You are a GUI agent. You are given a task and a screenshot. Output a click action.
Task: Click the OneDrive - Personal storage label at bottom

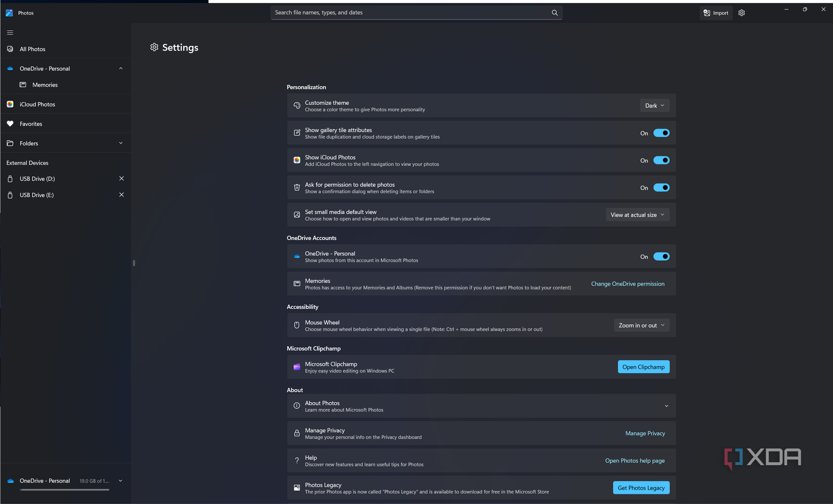coord(45,481)
